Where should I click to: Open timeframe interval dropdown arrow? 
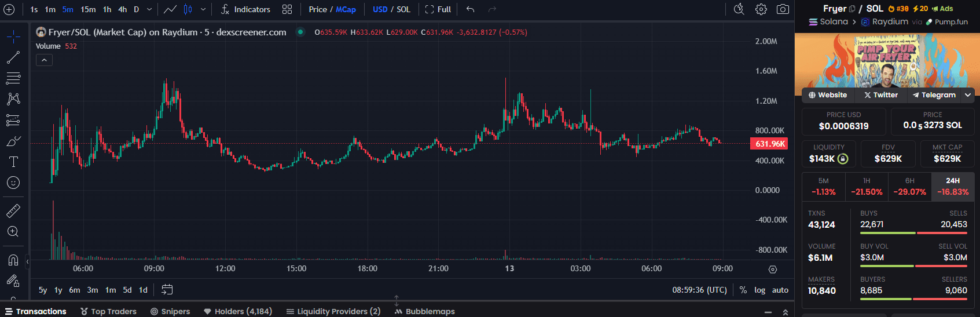pyautogui.click(x=149, y=9)
